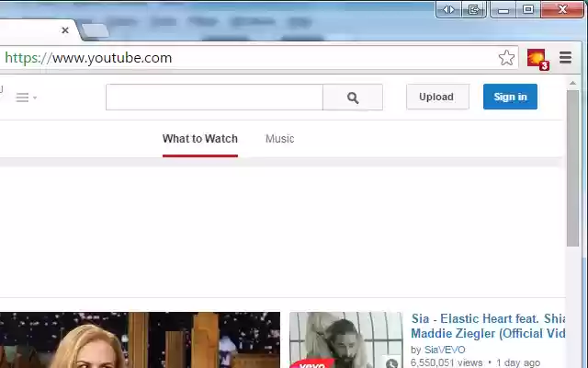Image resolution: width=588 pixels, height=368 pixels.
Task: Click the Watch Later clock on Sia thumbnail
Action: point(392,362)
